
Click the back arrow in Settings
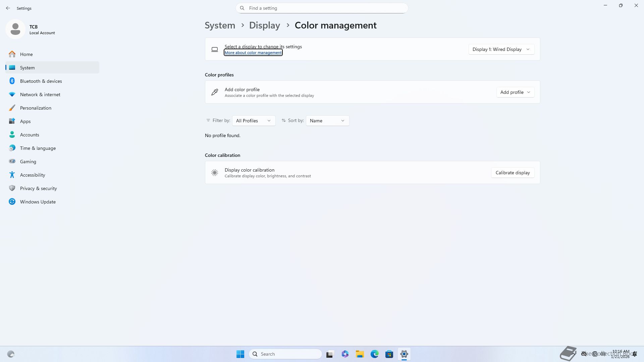[8, 8]
